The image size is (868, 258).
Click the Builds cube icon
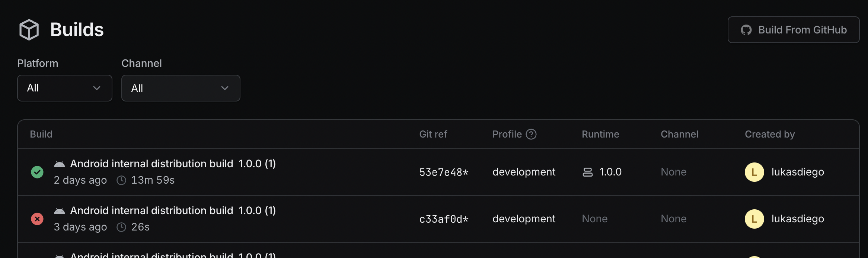click(29, 30)
